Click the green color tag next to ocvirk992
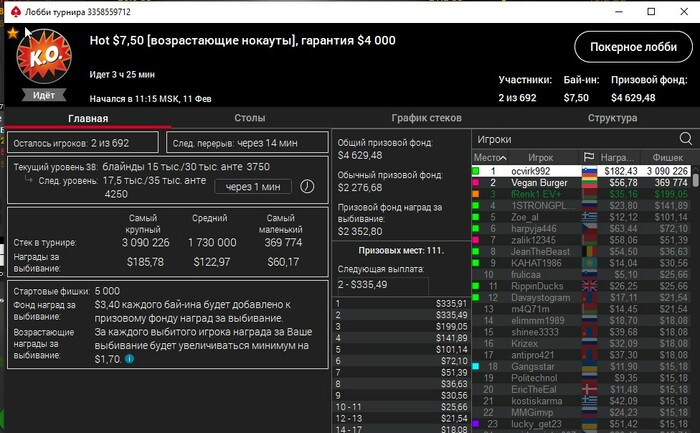This screenshot has height=433, width=700. [x=476, y=171]
